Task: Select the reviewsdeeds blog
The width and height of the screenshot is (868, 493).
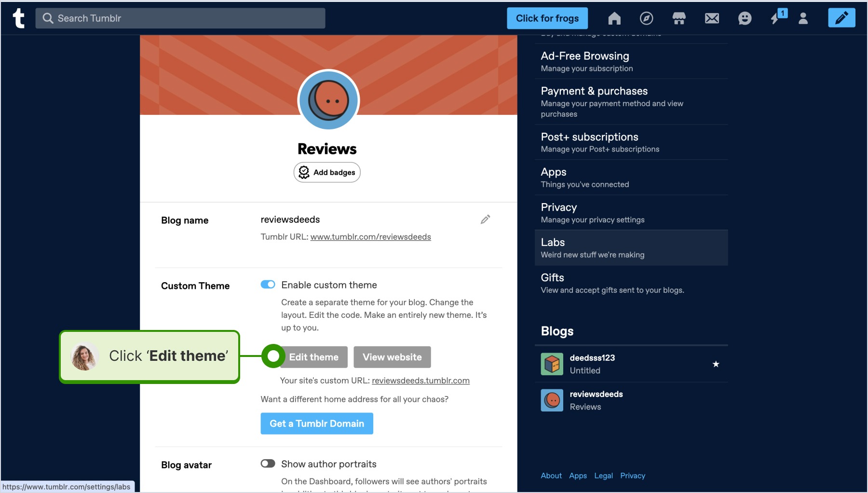Action: click(631, 400)
